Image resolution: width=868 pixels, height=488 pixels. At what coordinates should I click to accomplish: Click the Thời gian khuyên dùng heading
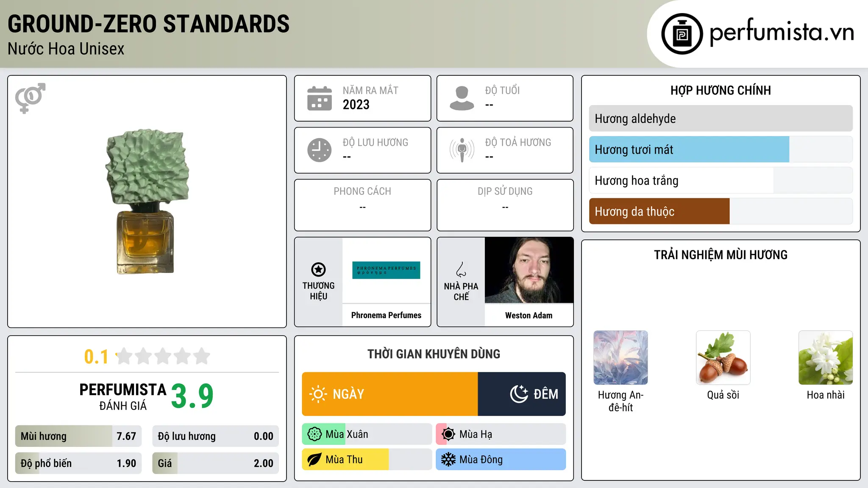(434, 354)
